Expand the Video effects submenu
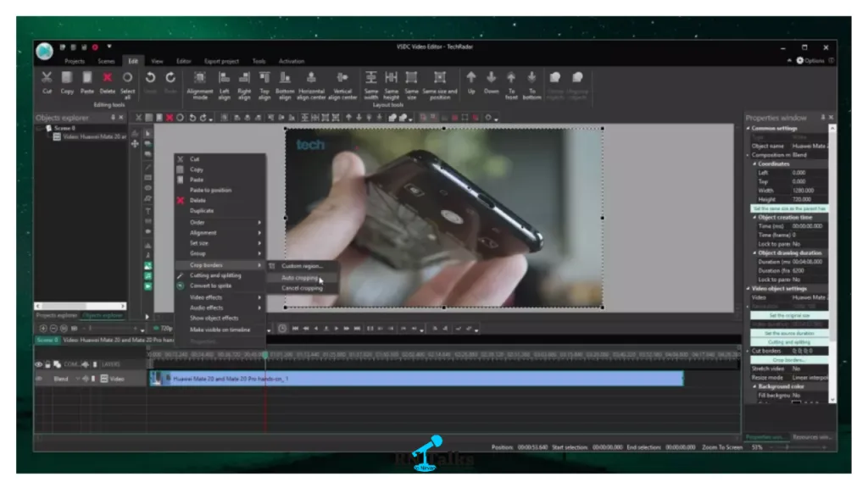 pos(220,297)
